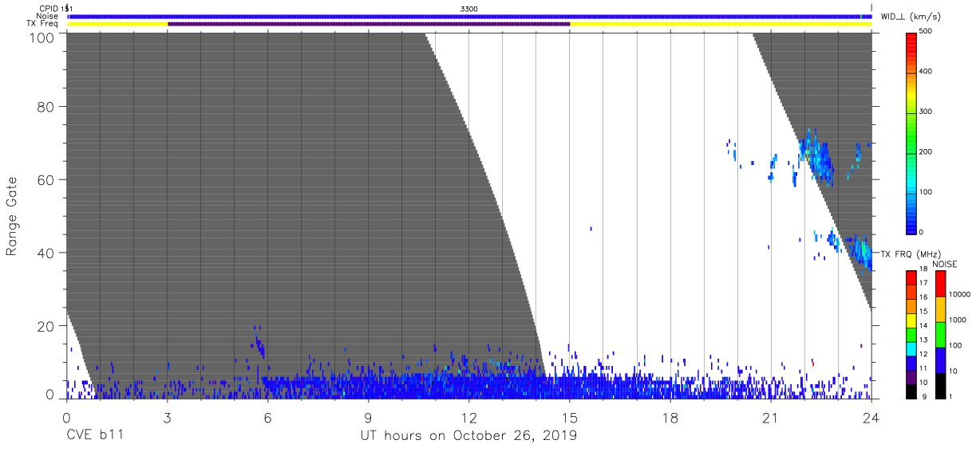The height and width of the screenshot is (452, 980).
Task: Click the 'Noise' label at top left
Action: [47, 16]
